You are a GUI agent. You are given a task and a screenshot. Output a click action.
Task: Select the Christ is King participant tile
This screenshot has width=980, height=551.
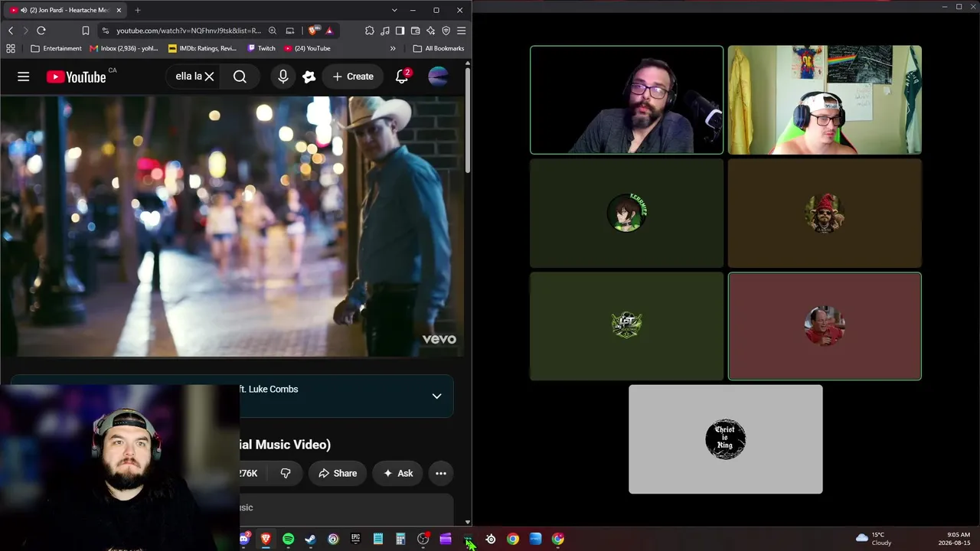pyautogui.click(x=726, y=439)
